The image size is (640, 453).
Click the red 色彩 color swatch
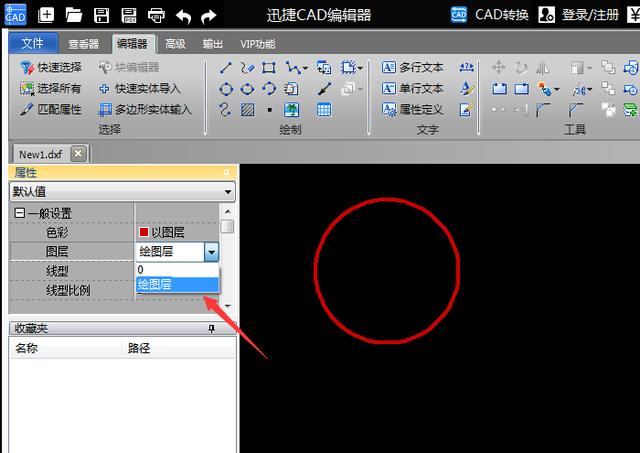click(x=144, y=232)
